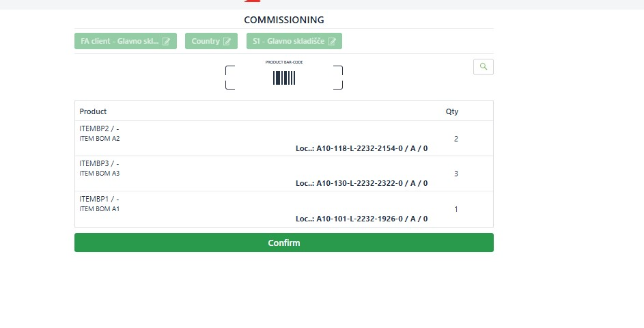Click the magnifier search icon

pos(484,67)
